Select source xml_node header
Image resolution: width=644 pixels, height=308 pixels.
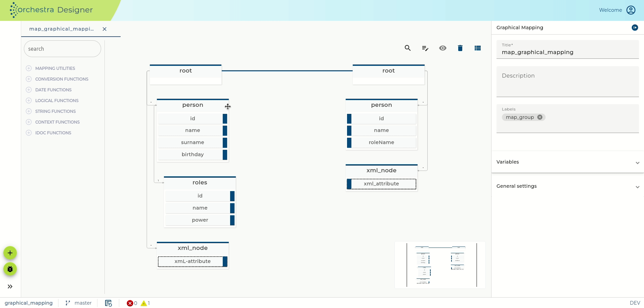(192, 248)
